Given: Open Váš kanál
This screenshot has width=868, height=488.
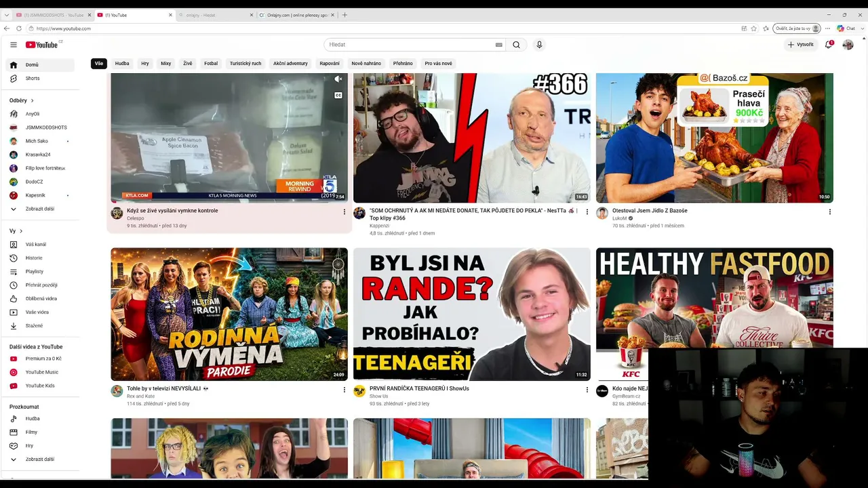Looking at the screenshot, I should tap(40, 245).
